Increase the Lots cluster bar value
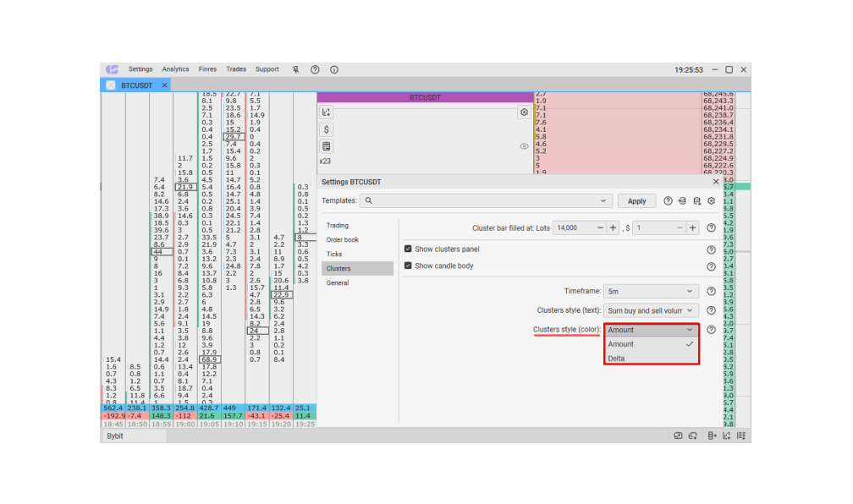 (x=613, y=227)
